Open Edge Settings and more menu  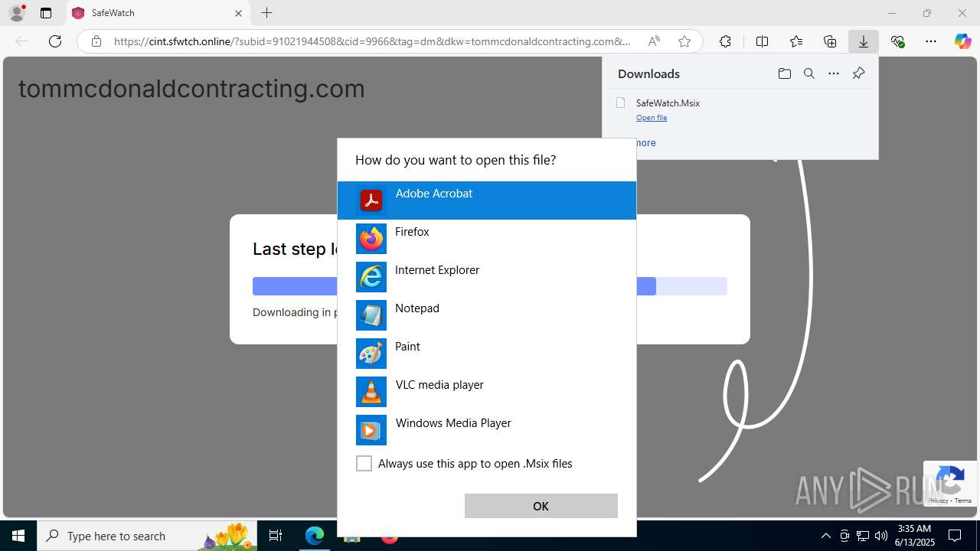931,41
